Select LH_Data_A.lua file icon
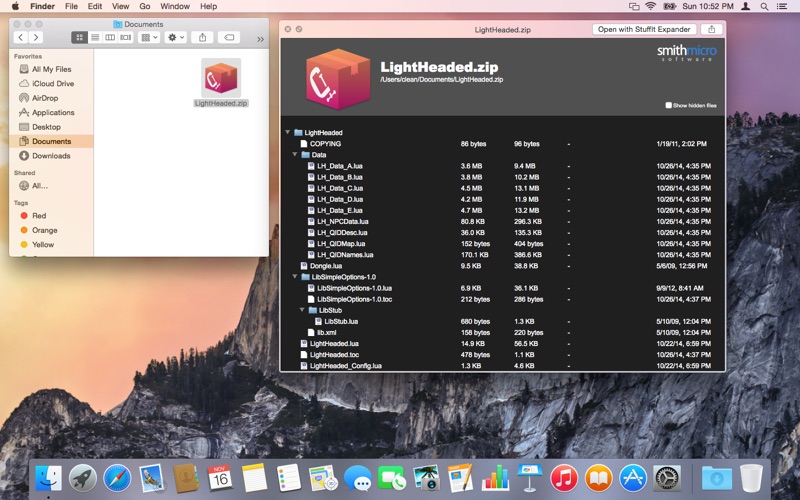800x500 pixels. [311, 166]
